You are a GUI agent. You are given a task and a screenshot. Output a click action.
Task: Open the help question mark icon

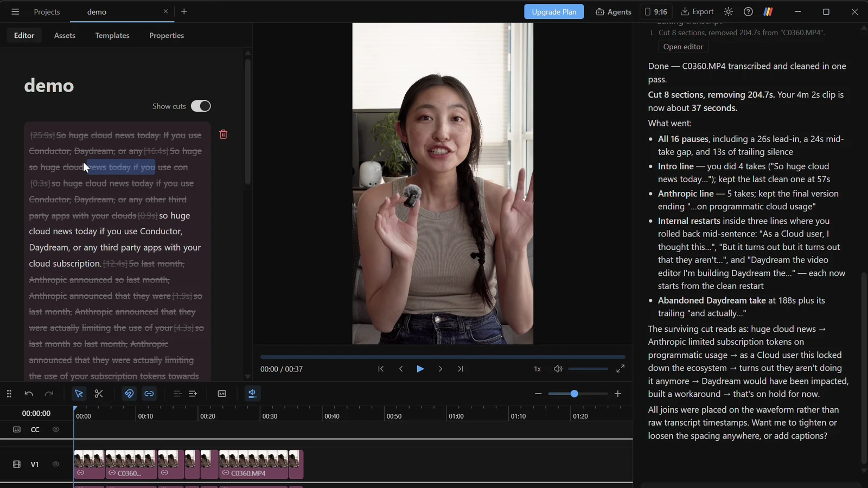748,11
